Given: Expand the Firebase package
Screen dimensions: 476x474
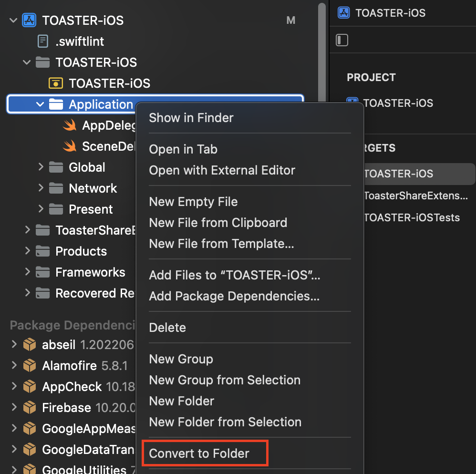Looking at the screenshot, I should tap(14, 407).
